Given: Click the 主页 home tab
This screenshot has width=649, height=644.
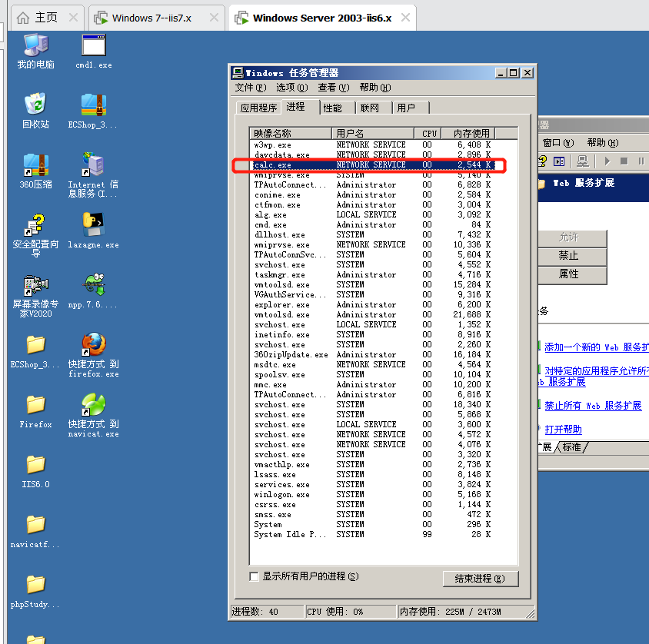Looking at the screenshot, I should point(47,18).
